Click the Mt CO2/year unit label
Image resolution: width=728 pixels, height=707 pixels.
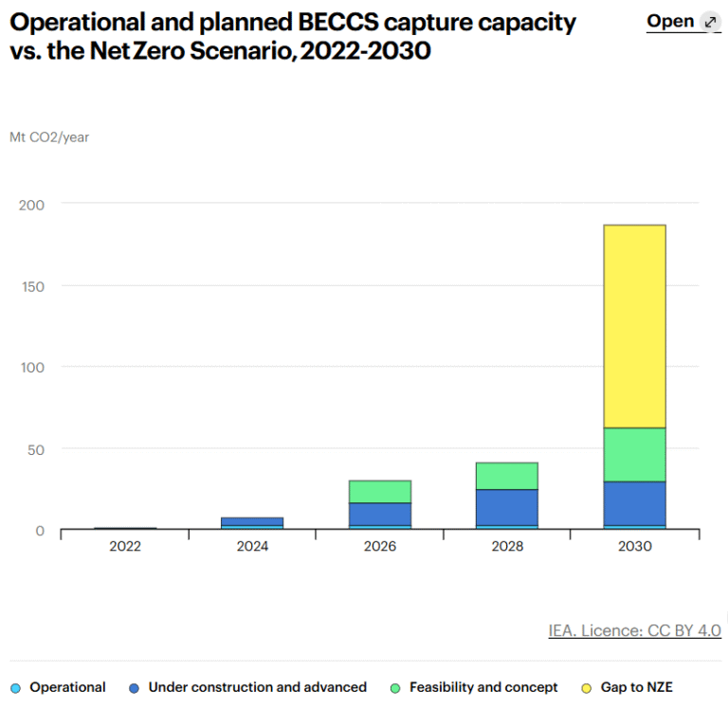pos(49,137)
